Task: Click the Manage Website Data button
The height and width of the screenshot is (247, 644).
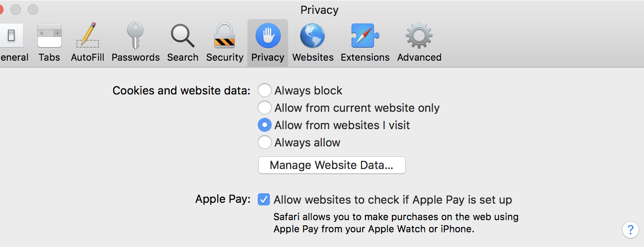Action: pyautogui.click(x=332, y=165)
